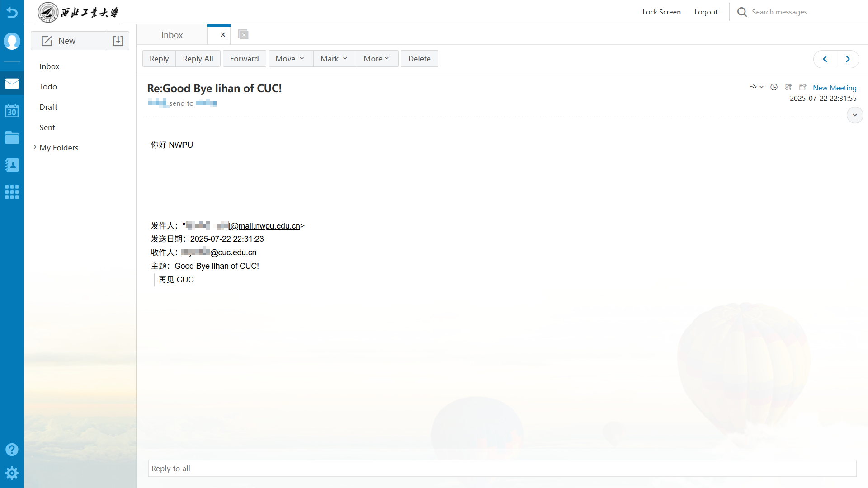Open the calendar icon in left sidebar

(x=12, y=111)
